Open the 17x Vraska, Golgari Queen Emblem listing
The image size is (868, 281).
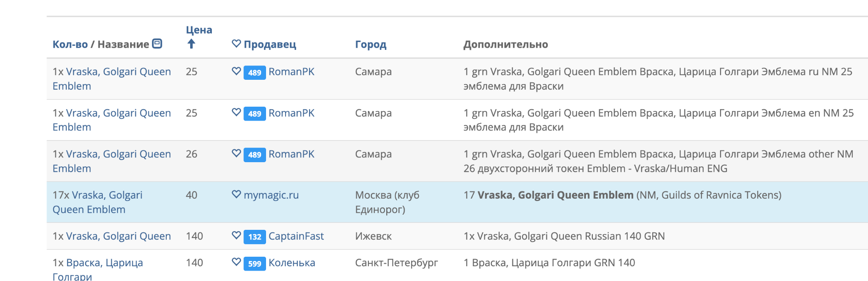pos(97,202)
